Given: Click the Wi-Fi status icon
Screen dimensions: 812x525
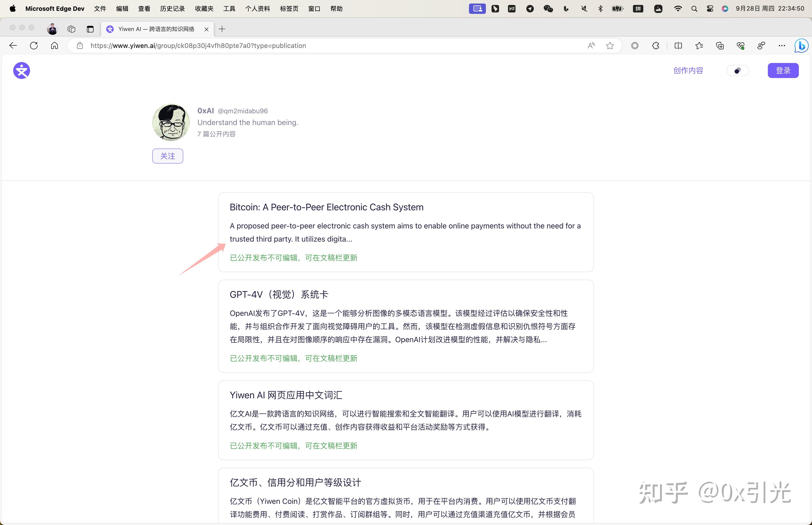Looking at the screenshot, I should 678,8.
